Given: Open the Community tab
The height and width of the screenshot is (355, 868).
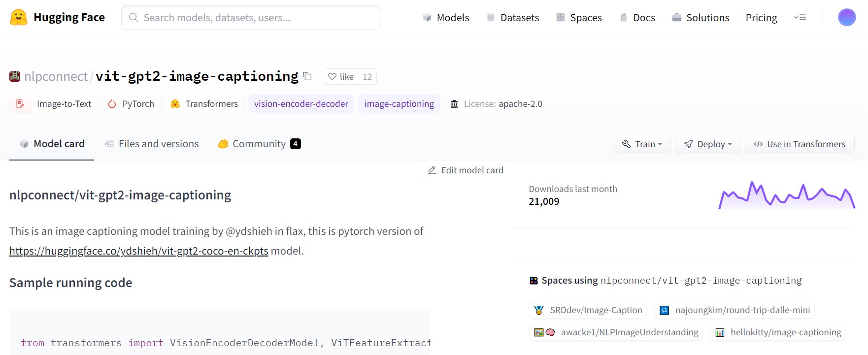Looking at the screenshot, I should click(x=260, y=144).
